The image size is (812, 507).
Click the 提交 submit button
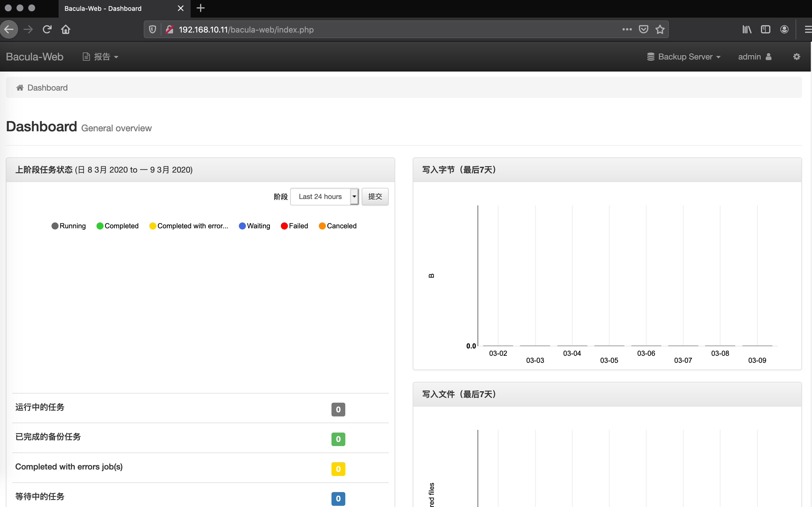[x=375, y=196]
